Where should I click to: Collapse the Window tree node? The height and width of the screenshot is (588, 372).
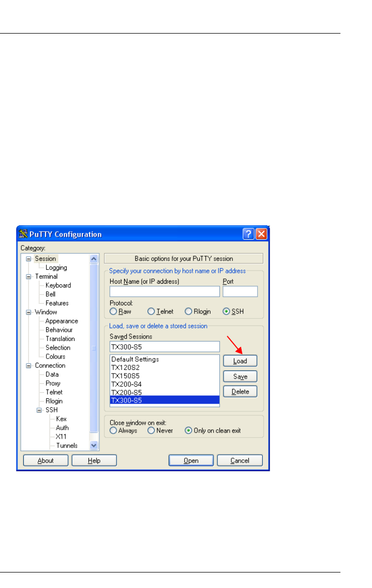(x=28, y=312)
